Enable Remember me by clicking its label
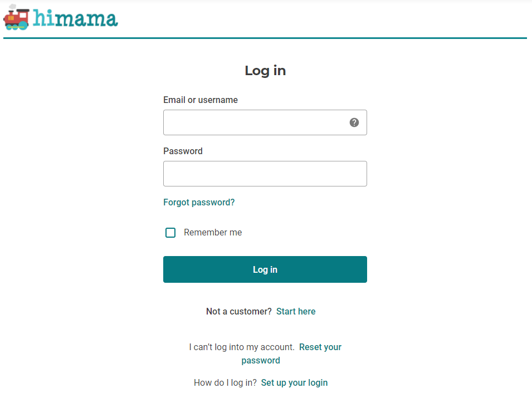The width and height of the screenshot is (532, 398). pos(213,232)
